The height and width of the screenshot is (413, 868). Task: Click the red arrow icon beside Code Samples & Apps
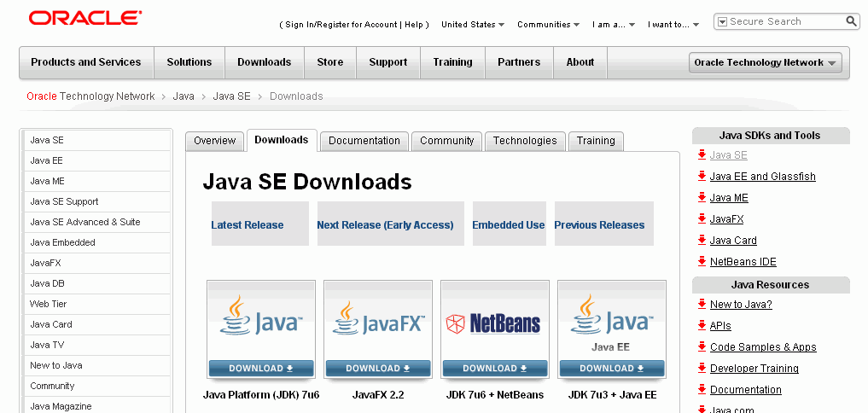702,346
